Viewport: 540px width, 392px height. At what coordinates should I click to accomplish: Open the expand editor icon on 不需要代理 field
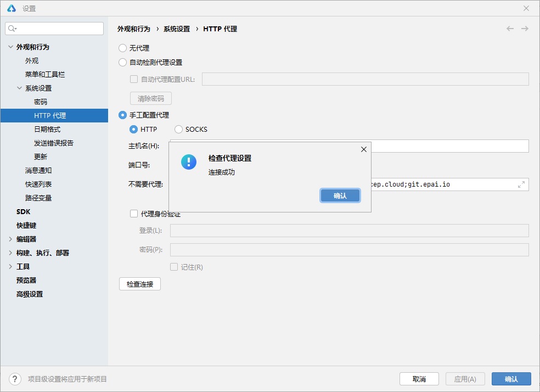(x=522, y=184)
